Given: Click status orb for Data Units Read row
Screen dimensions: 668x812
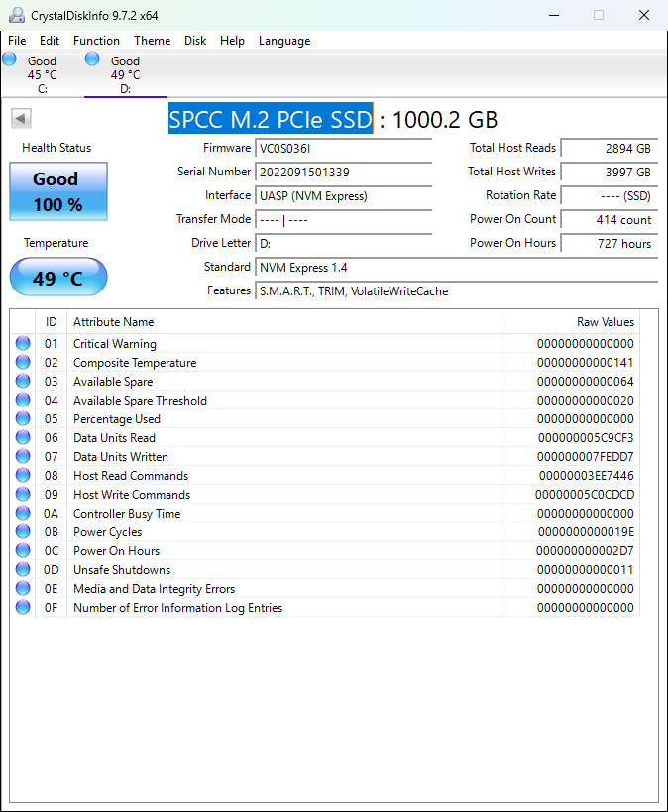Looking at the screenshot, I should (23, 437).
